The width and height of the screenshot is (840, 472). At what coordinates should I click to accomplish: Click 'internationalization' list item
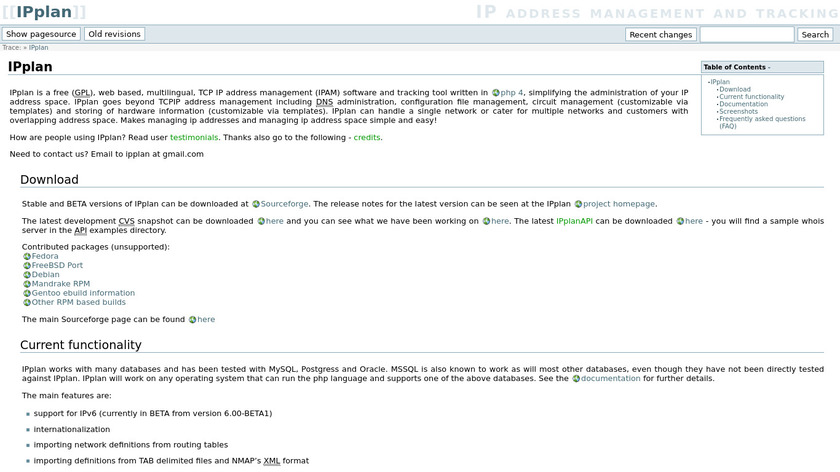[72, 430]
